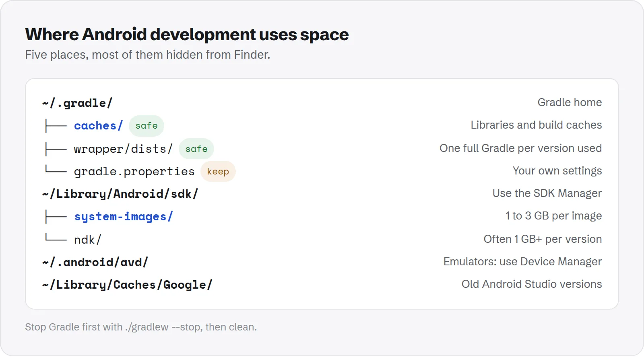Click the safe badge beside wrapper/dists/
This screenshot has height=357, width=644.
pyautogui.click(x=196, y=149)
